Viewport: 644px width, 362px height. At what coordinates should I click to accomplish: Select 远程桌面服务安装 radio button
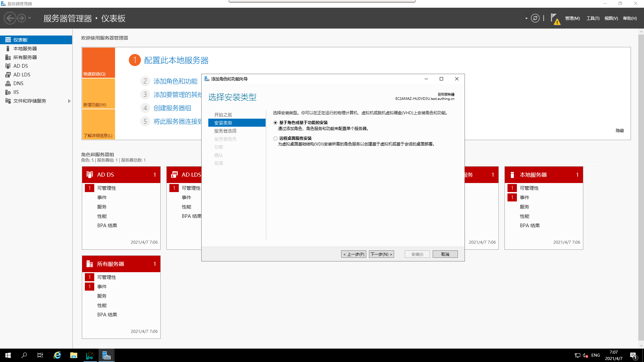(x=275, y=138)
